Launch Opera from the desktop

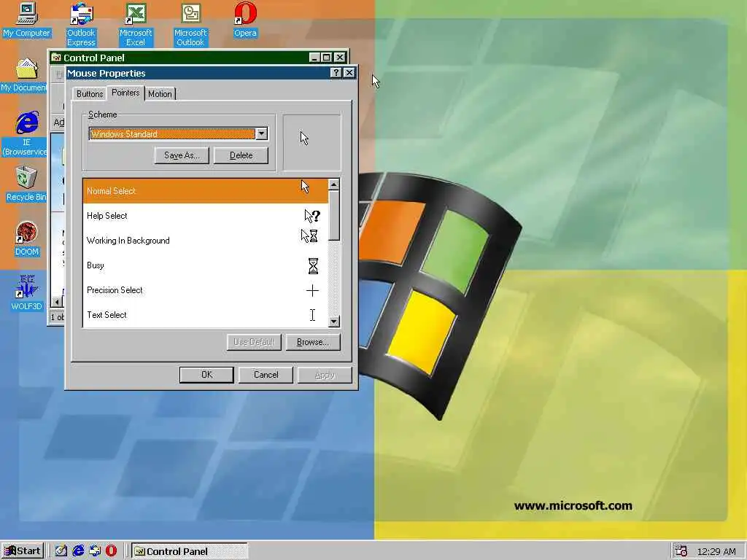pyautogui.click(x=245, y=20)
